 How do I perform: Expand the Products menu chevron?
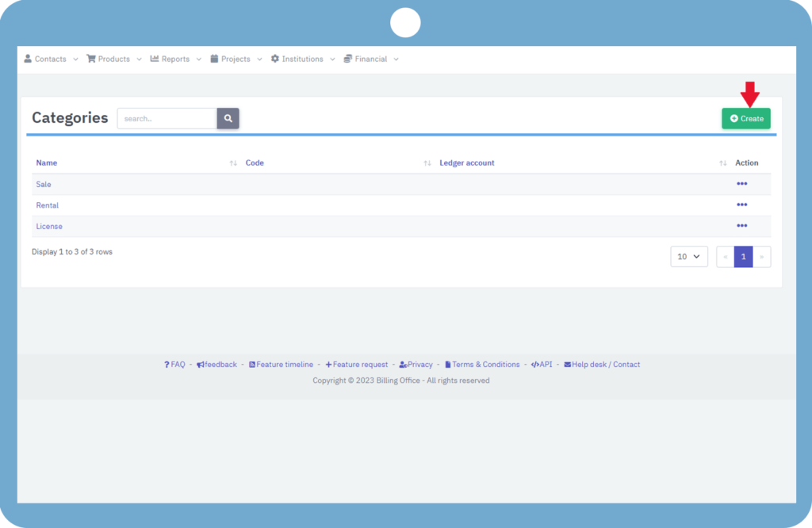(x=139, y=59)
